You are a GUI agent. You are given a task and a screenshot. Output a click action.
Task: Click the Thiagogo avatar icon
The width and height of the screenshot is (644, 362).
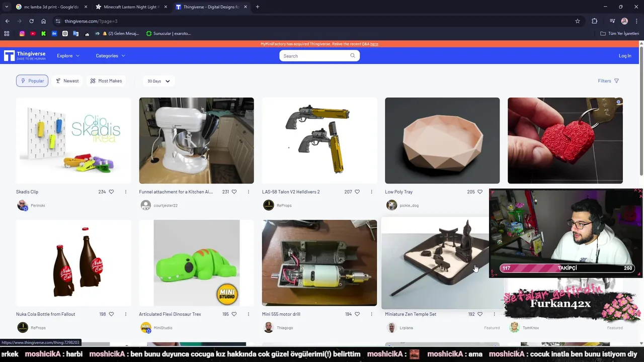click(x=269, y=328)
